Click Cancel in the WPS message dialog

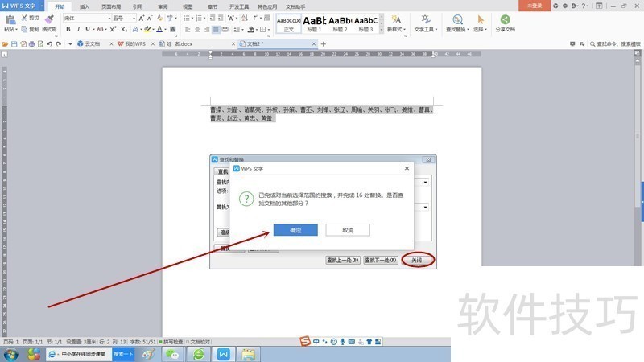point(348,230)
